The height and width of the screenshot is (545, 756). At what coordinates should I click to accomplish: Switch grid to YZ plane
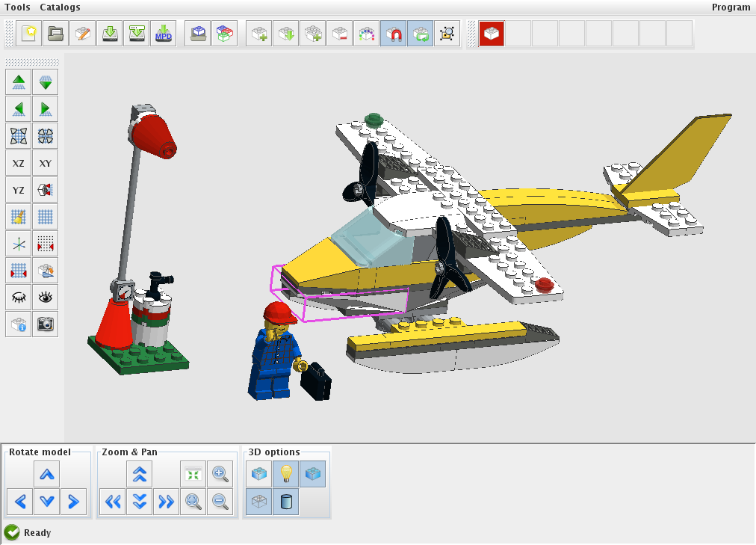(x=19, y=190)
